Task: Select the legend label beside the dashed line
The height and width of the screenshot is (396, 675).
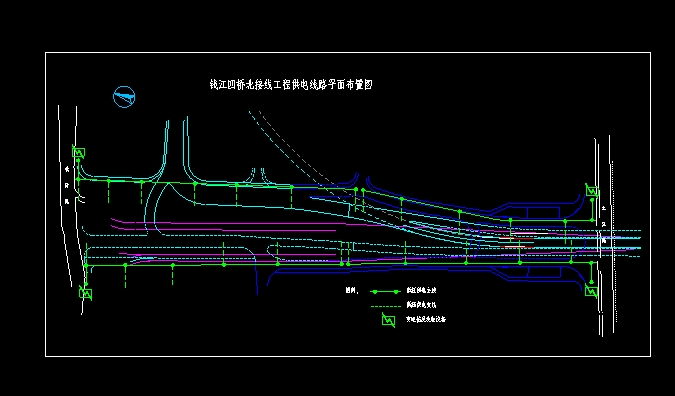Action: coord(421,305)
